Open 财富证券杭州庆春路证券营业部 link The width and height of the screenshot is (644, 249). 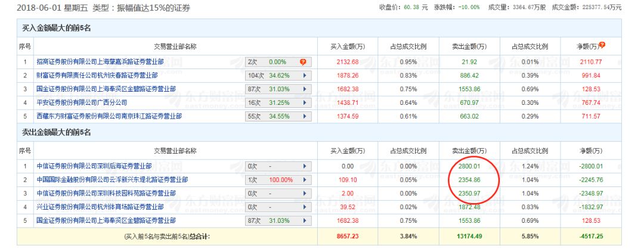tap(97, 76)
